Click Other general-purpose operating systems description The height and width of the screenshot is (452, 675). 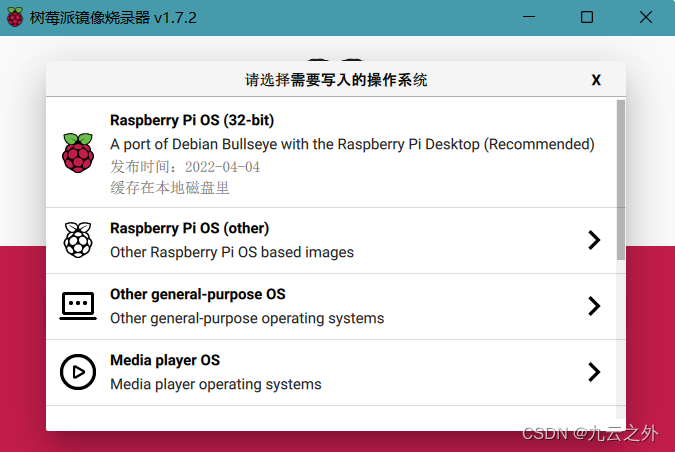(247, 319)
